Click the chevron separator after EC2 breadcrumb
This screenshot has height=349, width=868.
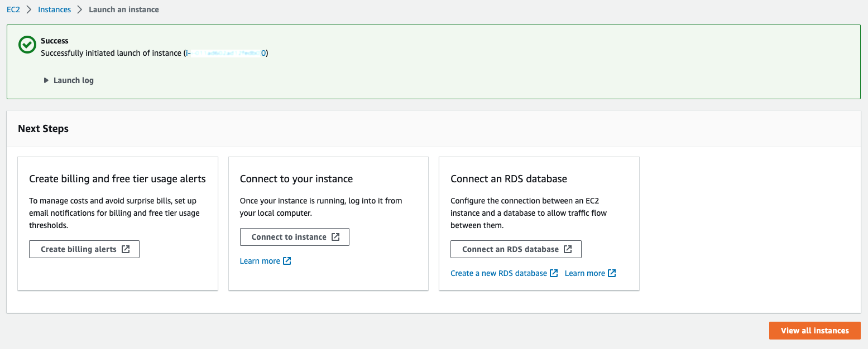(x=29, y=9)
